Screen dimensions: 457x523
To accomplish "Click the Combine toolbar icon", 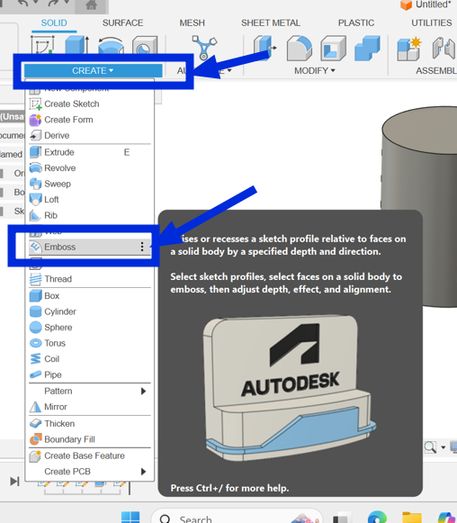I will click(367, 48).
